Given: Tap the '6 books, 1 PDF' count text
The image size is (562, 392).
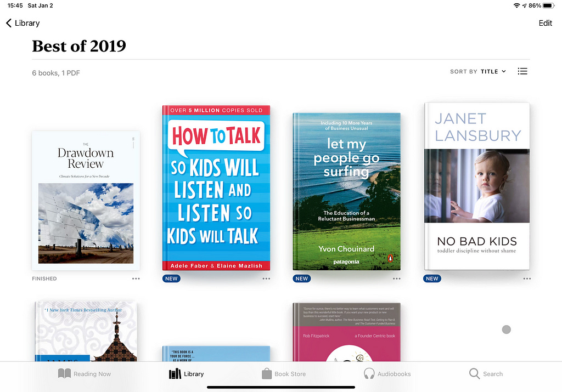Looking at the screenshot, I should point(56,73).
